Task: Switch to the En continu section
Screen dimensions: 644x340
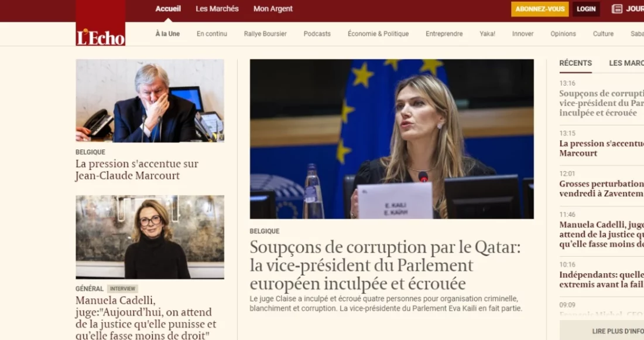Action: point(211,34)
